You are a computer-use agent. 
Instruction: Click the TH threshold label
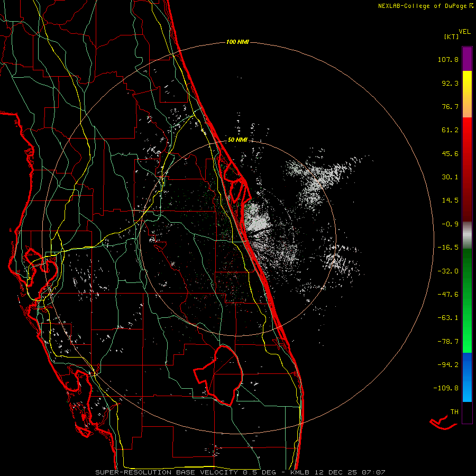(454, 412)
